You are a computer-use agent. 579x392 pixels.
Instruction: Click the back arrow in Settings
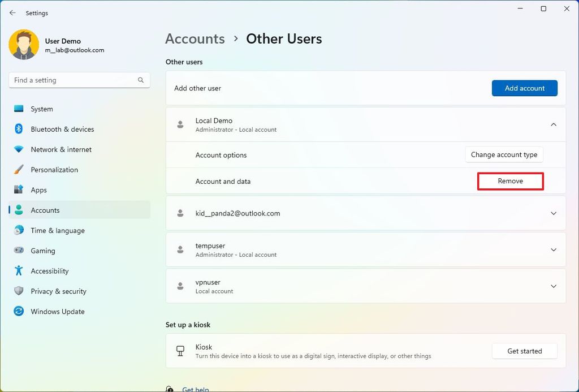point(12,13)
